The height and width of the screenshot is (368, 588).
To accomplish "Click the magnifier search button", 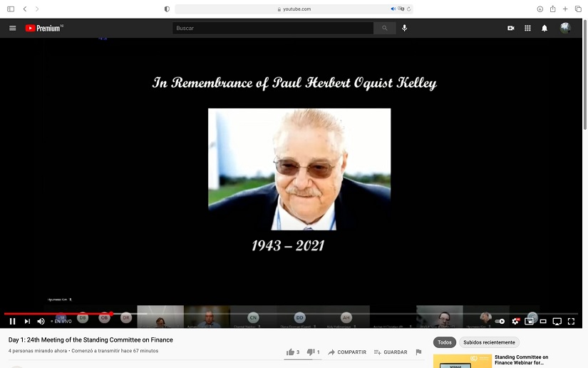I will pos(384,28).
